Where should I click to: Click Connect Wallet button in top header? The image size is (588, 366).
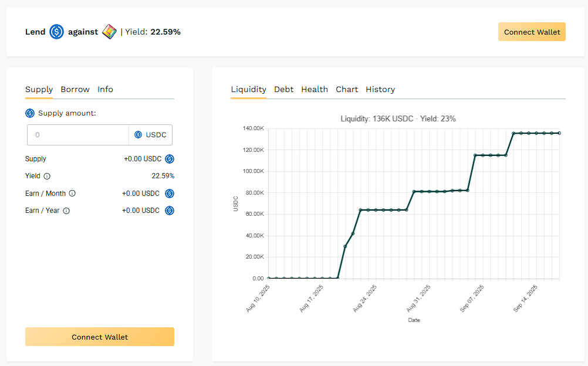click(532, 32)
